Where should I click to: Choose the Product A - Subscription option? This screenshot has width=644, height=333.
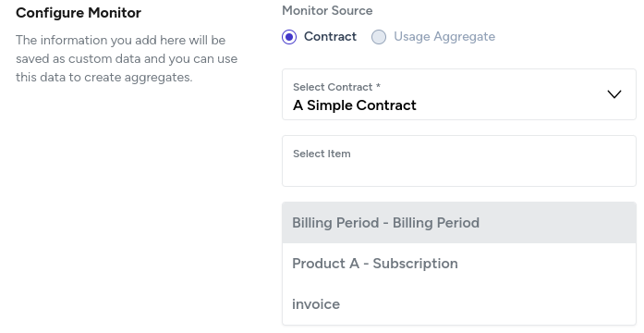pyautogui.click(x=459, y=264)
